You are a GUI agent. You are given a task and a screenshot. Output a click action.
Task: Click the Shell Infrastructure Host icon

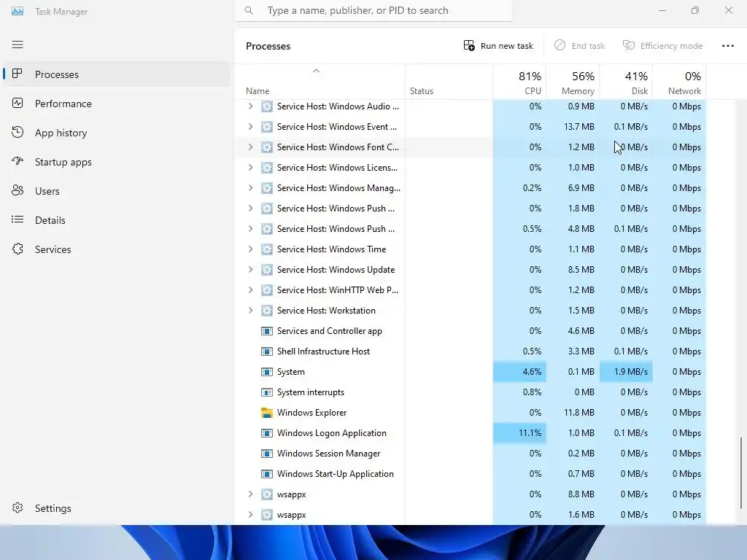pos(267,351)
